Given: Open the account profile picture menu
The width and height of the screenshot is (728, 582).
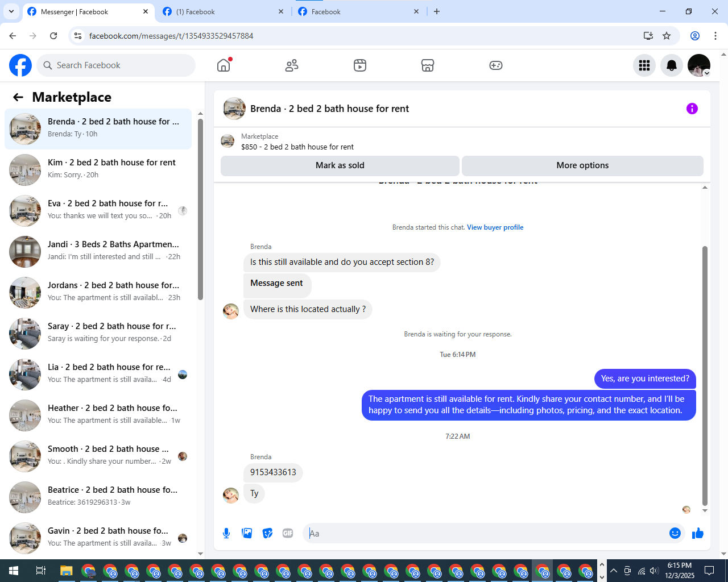Looking at the screenshot, I should coord(699,65).
